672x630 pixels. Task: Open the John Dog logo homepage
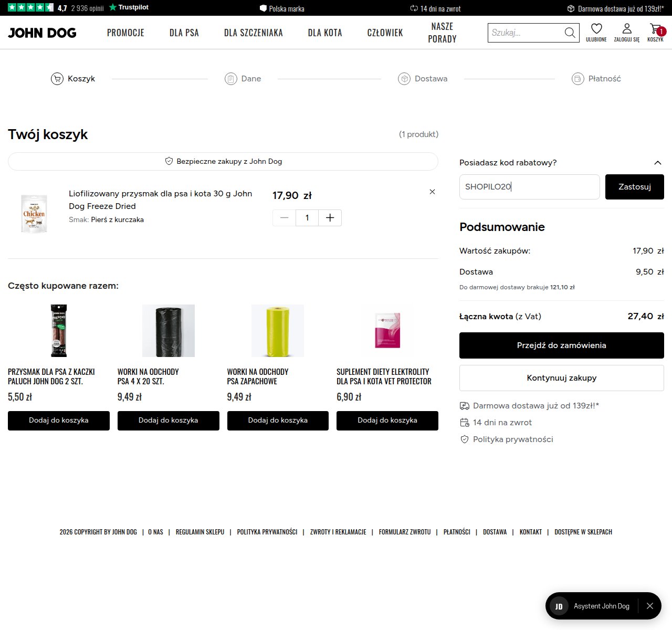(x=42, y=33)
